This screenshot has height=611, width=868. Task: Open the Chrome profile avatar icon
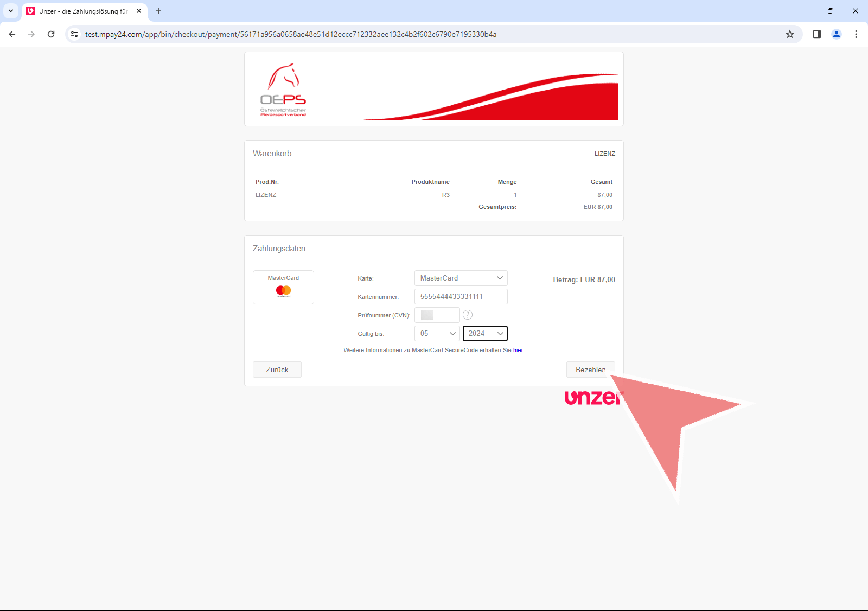[x=836, y=34]
